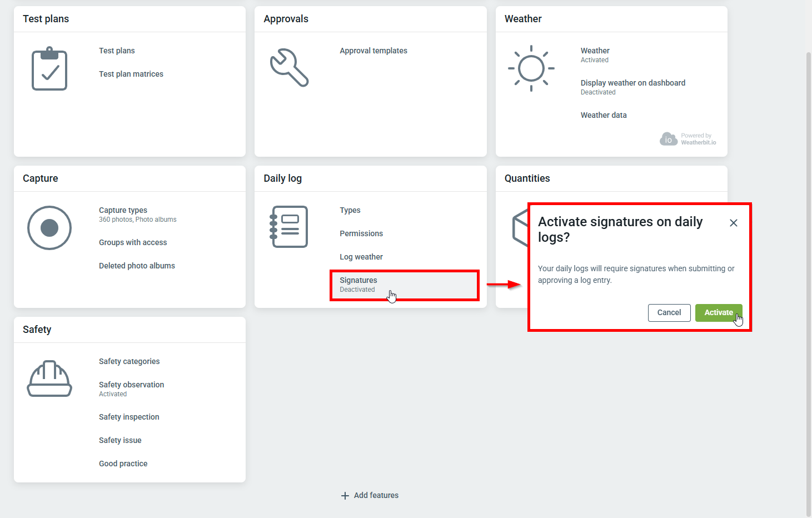
Task: Click the Approvals wrench icon
Action: pos(289,68)
